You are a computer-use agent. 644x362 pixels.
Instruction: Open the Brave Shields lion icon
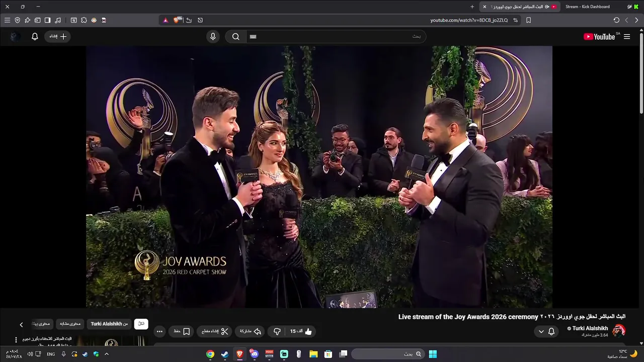point(177,20)
